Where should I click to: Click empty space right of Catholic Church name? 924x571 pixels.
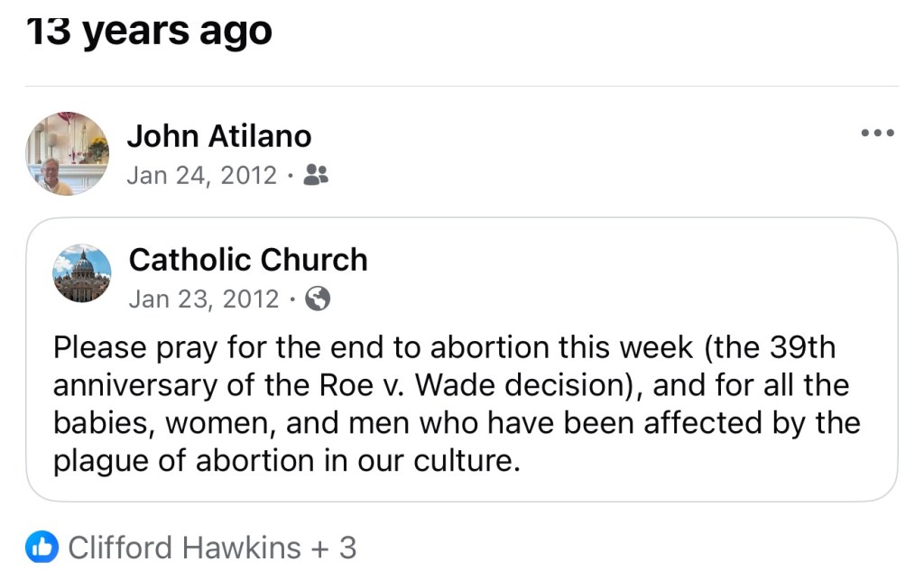click(632, 262)
